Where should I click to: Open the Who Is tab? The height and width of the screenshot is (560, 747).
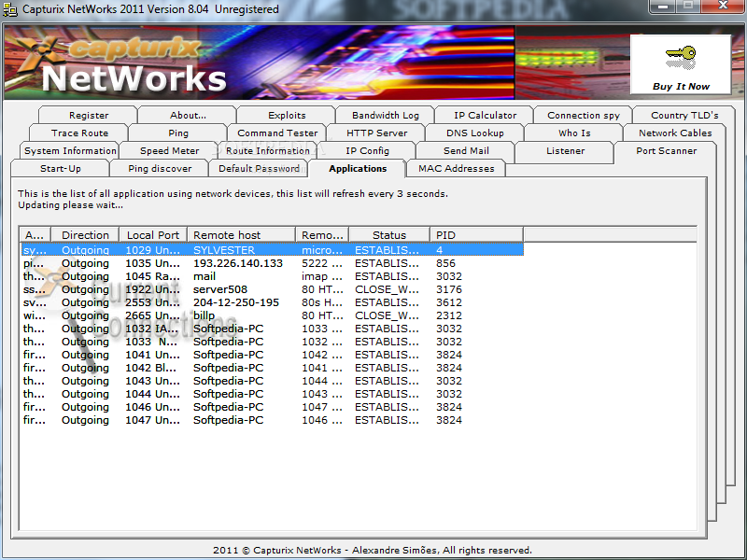coord(574,133)
